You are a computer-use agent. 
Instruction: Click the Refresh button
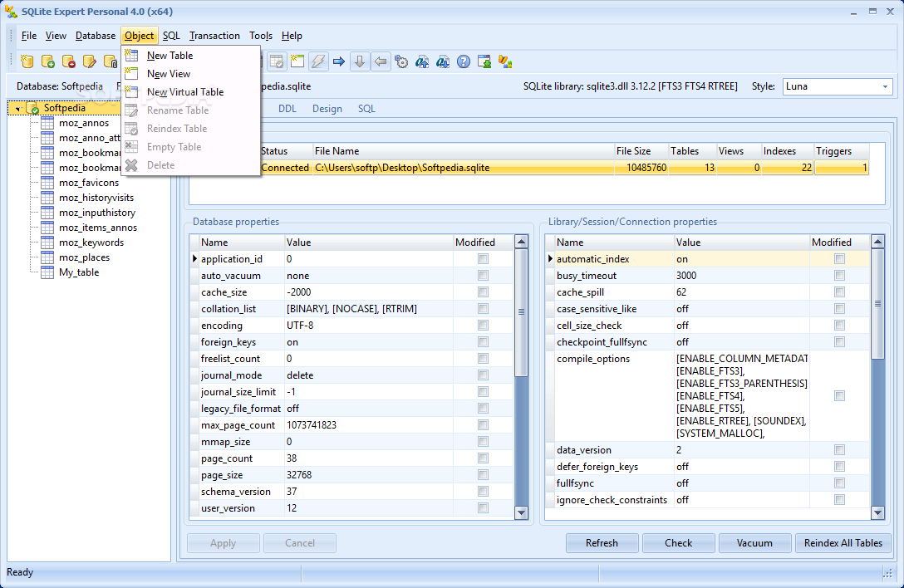click(602, 543)
